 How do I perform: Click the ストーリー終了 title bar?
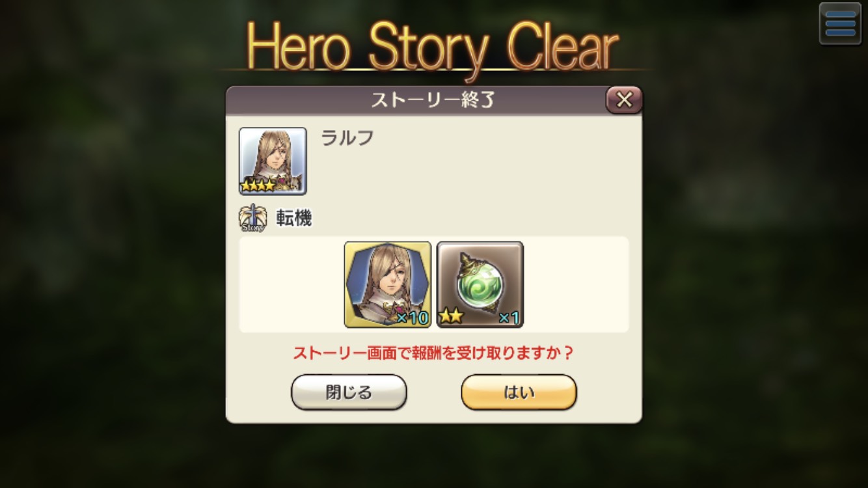tap(416, 100)
